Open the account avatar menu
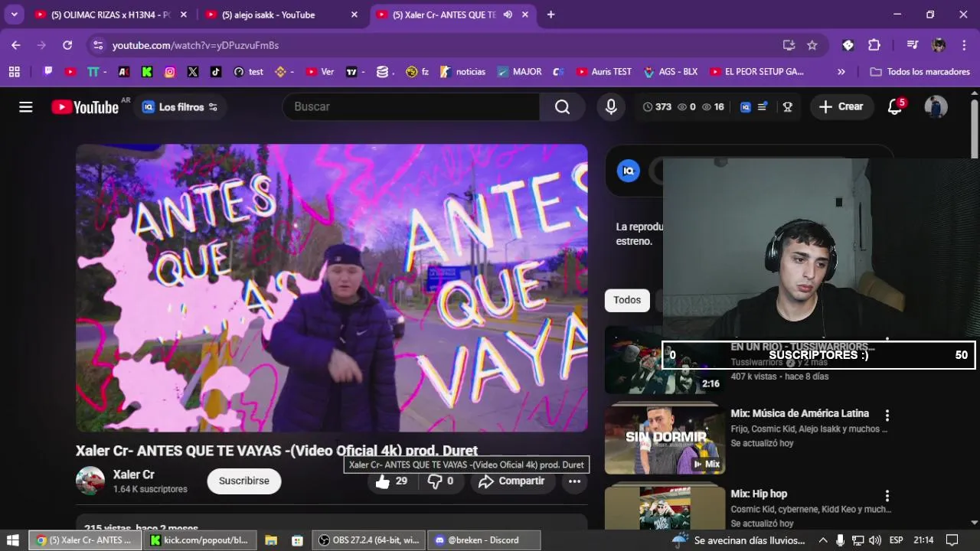 click(936, 106)
